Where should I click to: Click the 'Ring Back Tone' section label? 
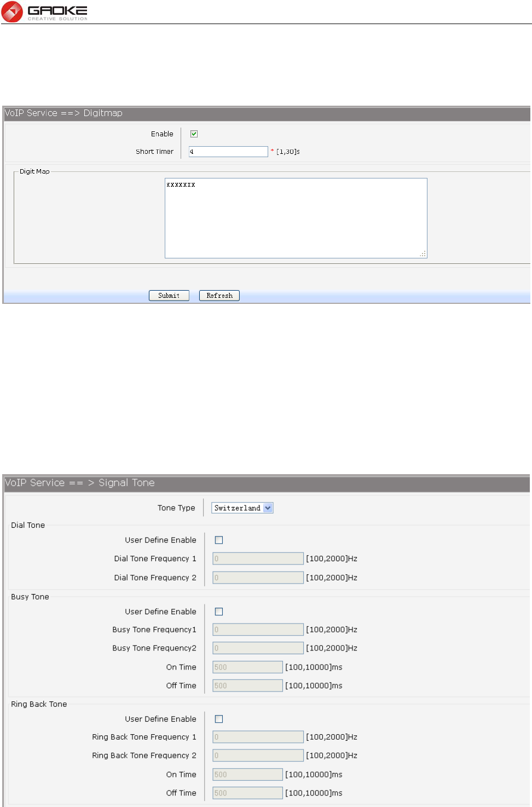[39, 704]
